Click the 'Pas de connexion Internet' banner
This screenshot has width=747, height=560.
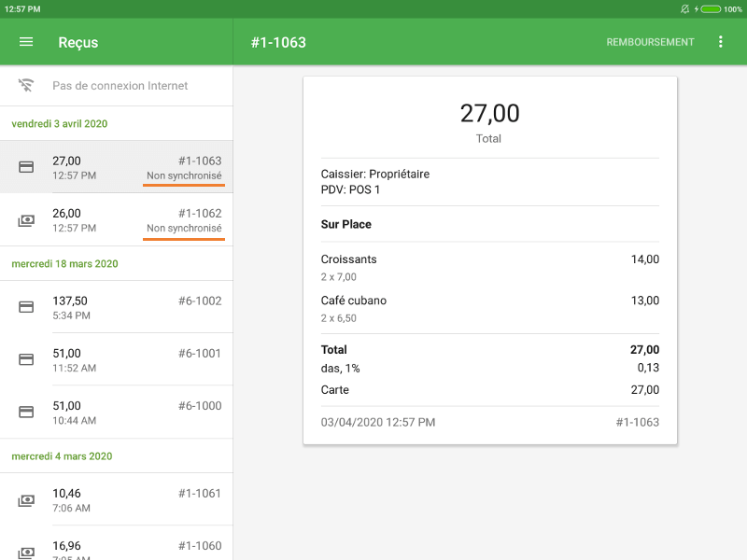[x=120, y=86]
